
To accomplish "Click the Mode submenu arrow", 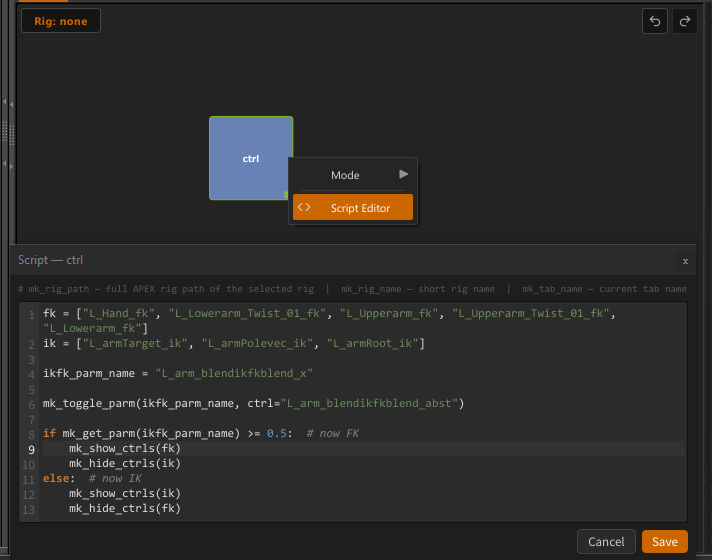I will [x=403, y=174].
